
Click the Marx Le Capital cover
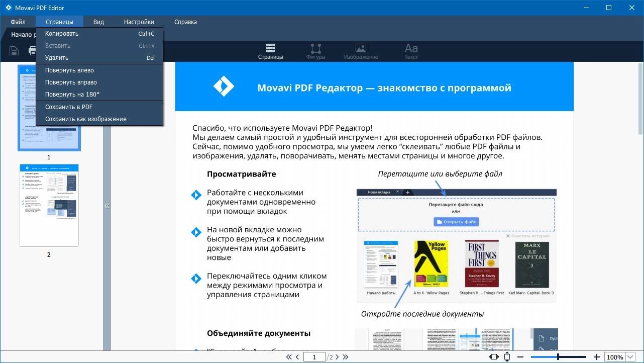point(532,264)
